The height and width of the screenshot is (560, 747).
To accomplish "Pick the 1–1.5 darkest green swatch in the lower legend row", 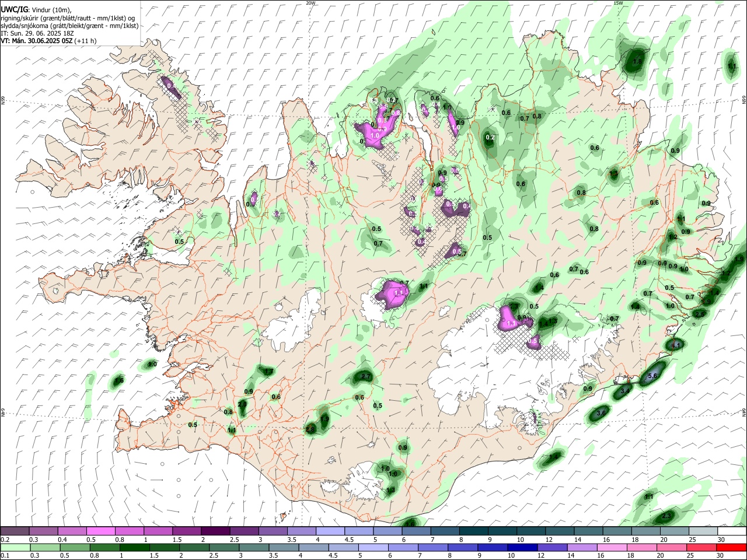I will click(134, 547).
